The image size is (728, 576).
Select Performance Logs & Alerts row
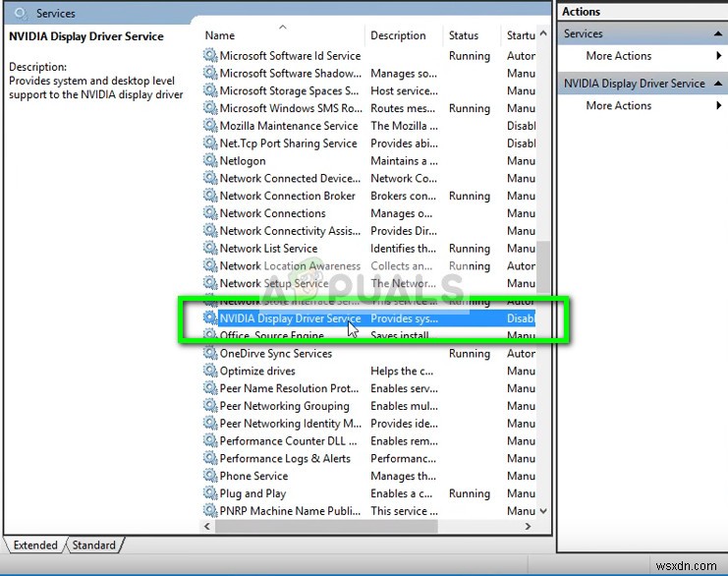[369, 458]
